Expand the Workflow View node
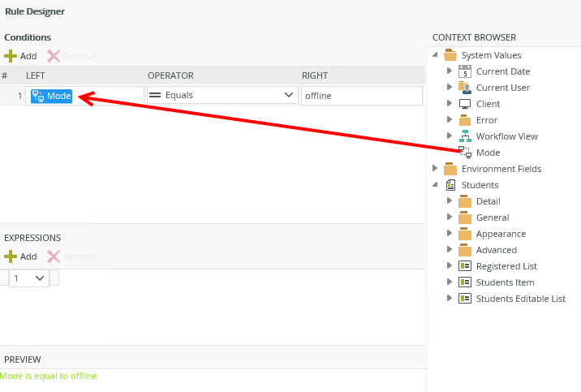 click(449, 136)
